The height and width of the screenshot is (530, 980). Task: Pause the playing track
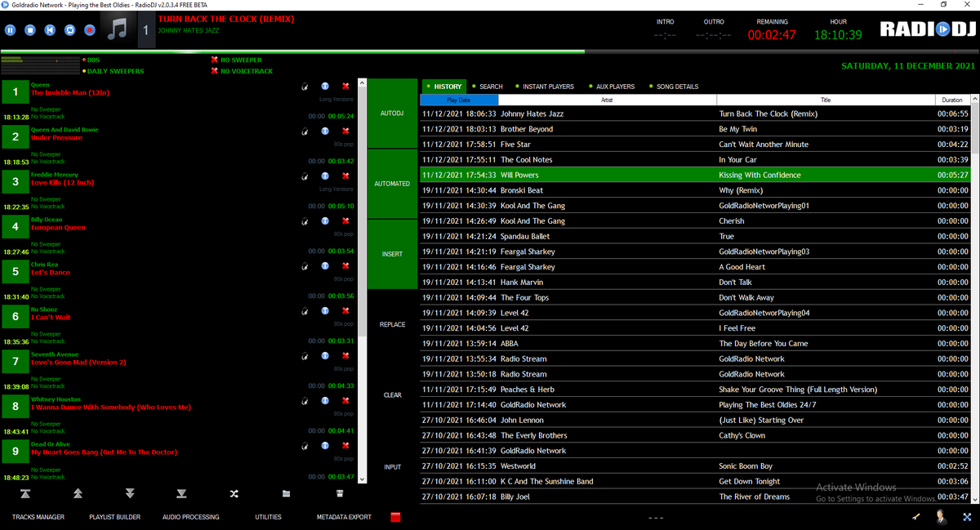(x=11, y=30)
